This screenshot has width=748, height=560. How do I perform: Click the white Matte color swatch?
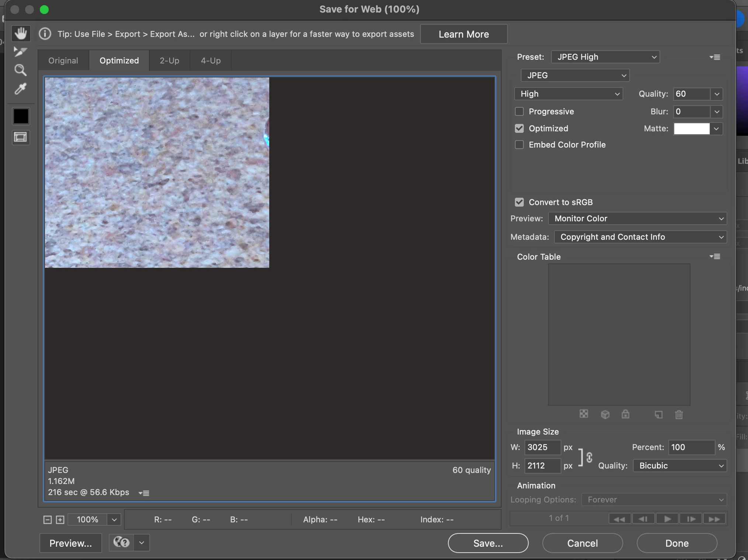tap(692, 129)
